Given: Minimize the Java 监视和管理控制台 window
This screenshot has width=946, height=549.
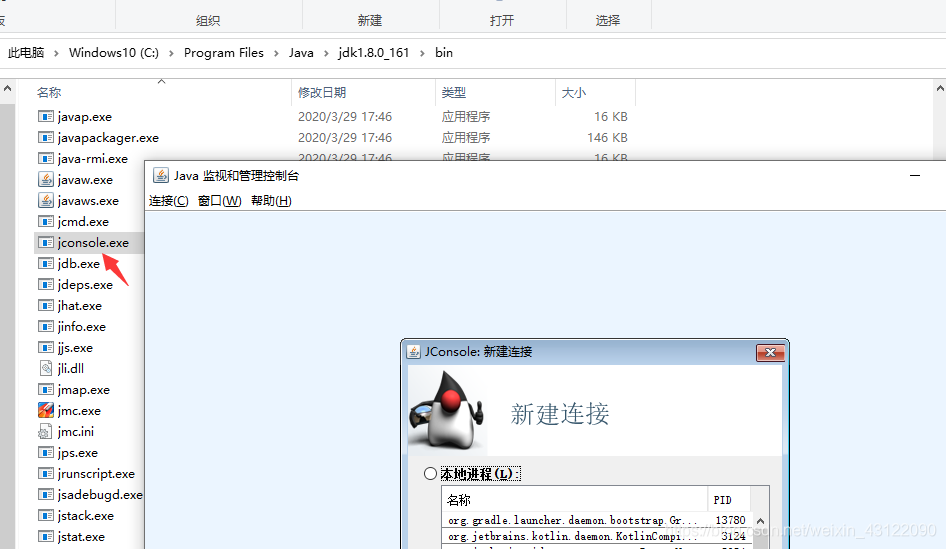Looking at the screenshot, I should click(915, 176).
